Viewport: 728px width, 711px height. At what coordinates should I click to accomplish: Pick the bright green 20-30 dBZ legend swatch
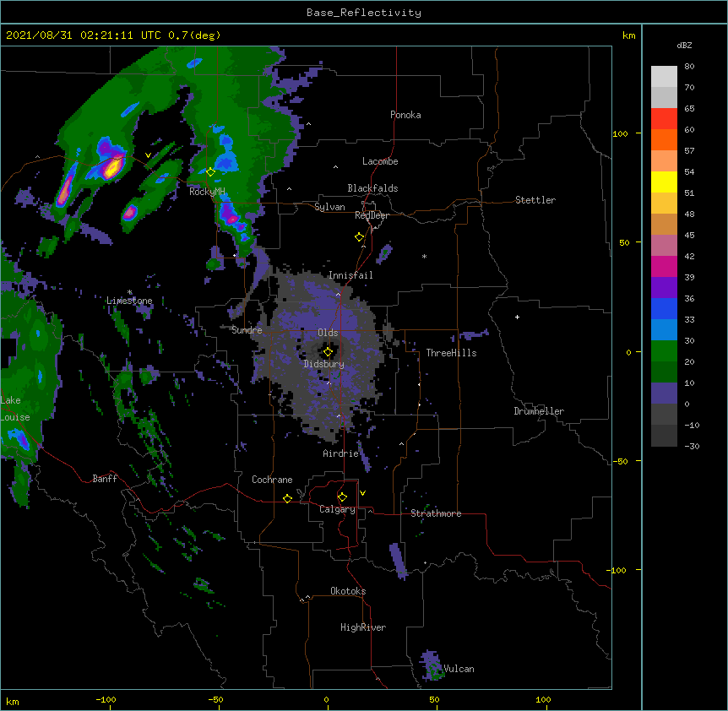coord(664,351)
